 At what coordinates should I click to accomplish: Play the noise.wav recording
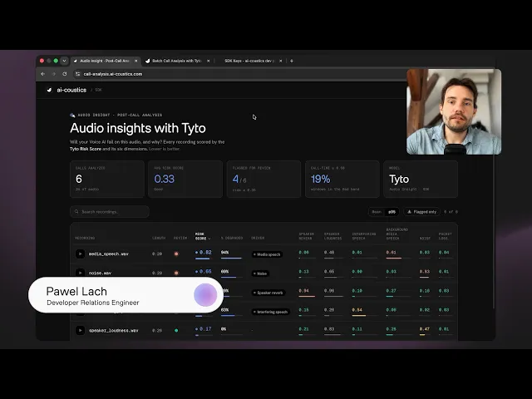click(80, 273)
